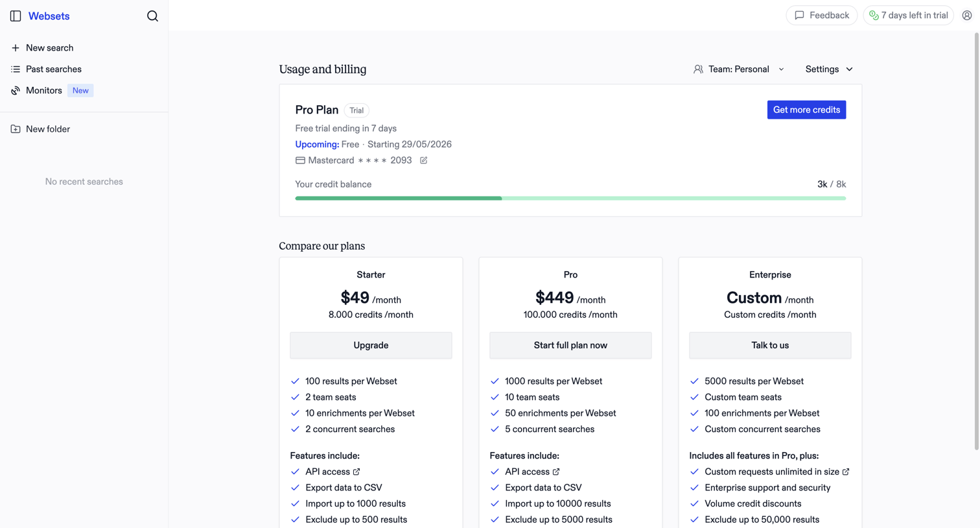Screen dimensions: 980x528
Task: Click 7 days left in trial badge
Action: tap(908, 16)
